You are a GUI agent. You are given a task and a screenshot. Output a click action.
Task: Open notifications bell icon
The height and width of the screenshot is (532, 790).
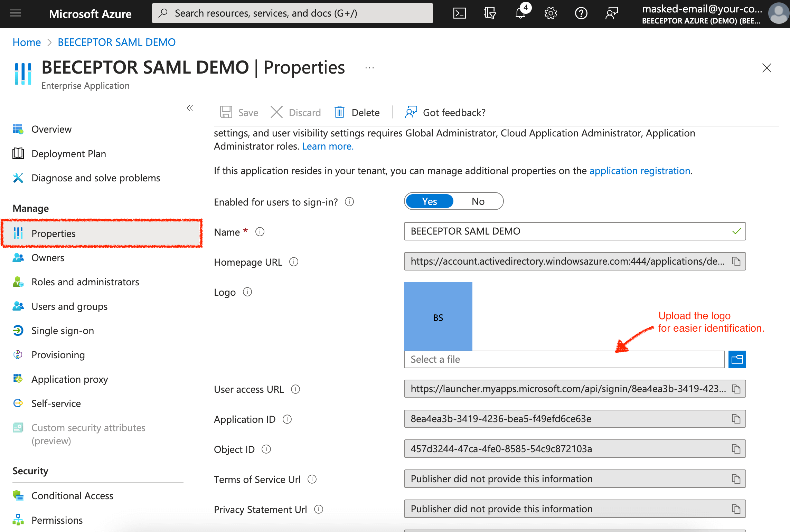pos(520,13)
